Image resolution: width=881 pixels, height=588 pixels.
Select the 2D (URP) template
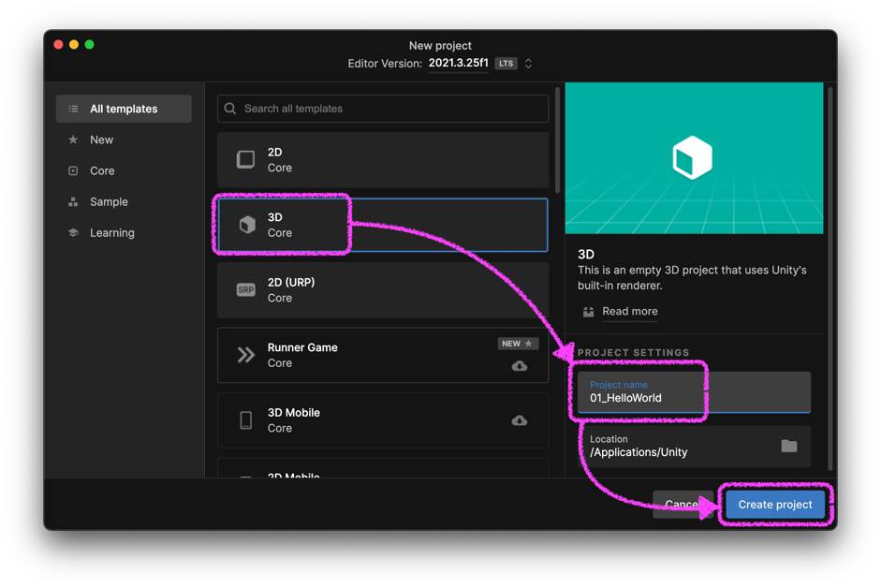coord(383,290)
